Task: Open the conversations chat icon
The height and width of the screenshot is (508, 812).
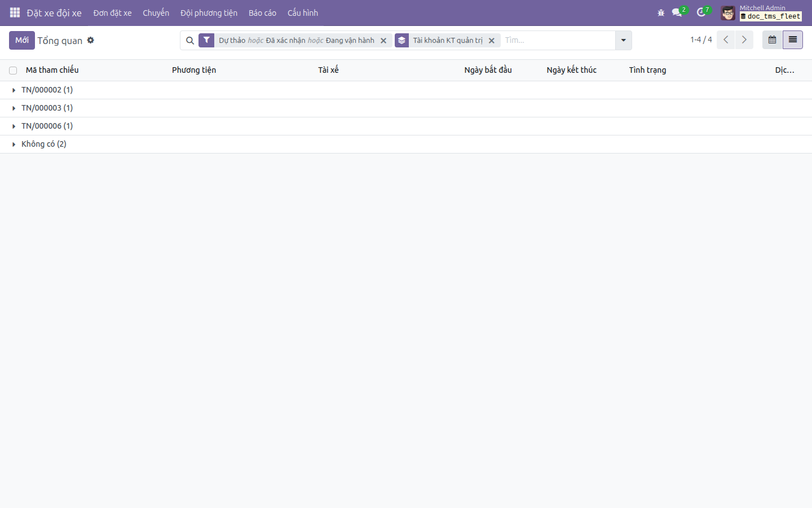Action: pos(677,12)
